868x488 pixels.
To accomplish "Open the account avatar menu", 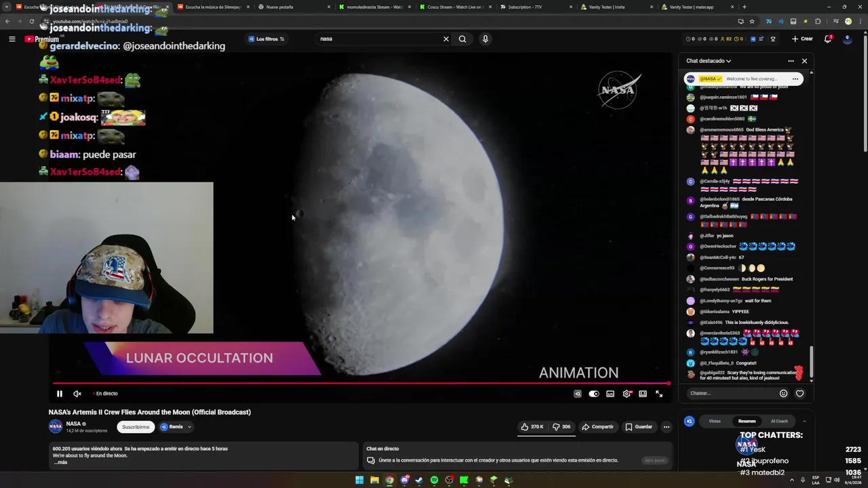I will (x=847, y=39).
